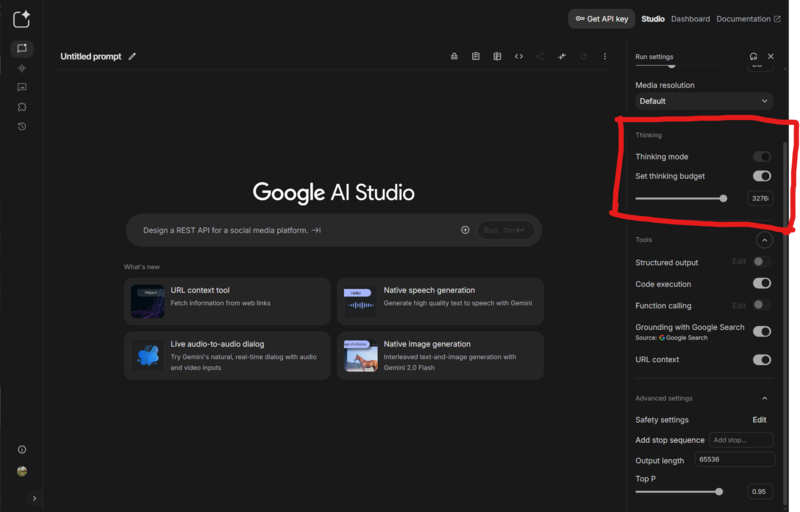The image size is (800, 512).
Task: Toggle Grounding with Google Search switch
Action: click(x=762, y=331)
